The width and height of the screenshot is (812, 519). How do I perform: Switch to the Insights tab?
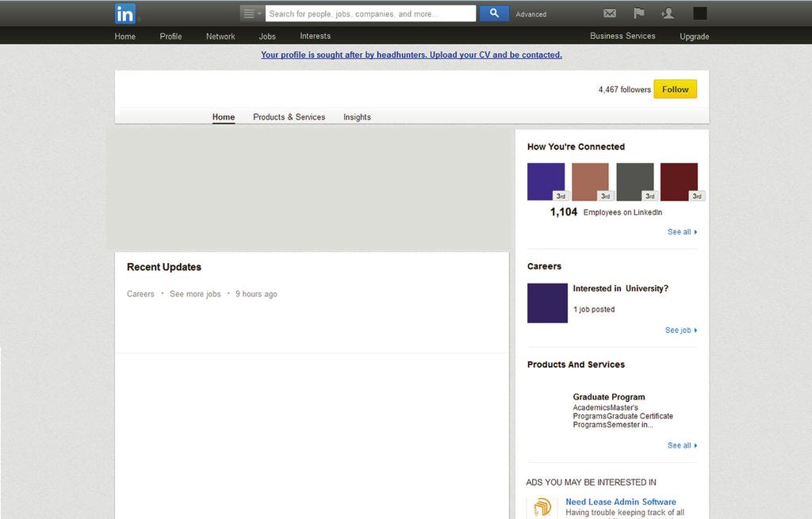point(357,117)
